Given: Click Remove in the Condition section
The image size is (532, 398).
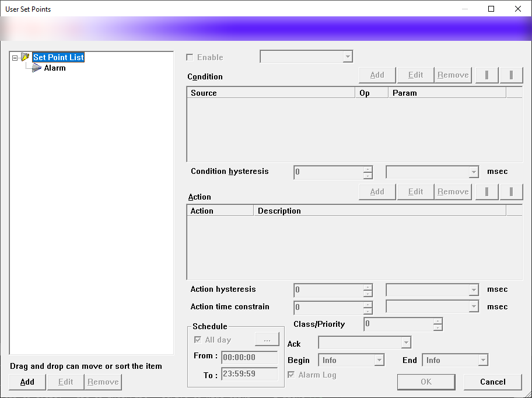Looking at the screenshot, I should click(x=453, y=75).
